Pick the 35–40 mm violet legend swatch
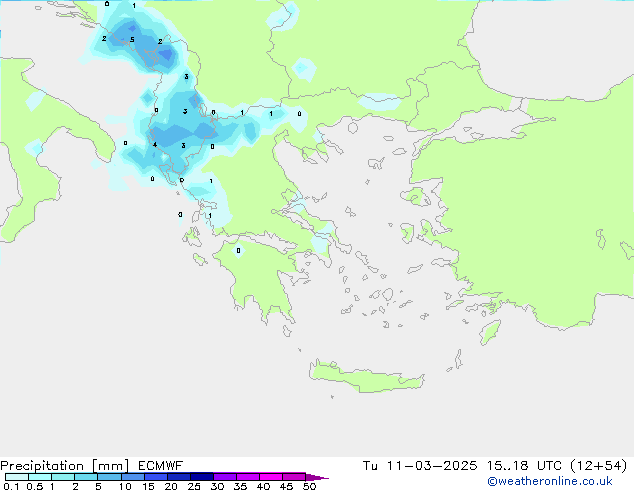 click(x=247, y=477)
